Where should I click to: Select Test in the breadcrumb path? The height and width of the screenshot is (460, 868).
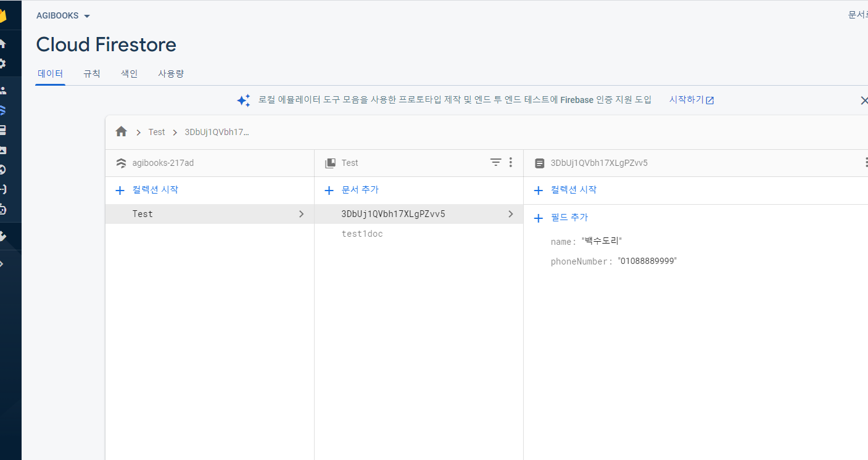pyautogui.click(x=157, y=132)
